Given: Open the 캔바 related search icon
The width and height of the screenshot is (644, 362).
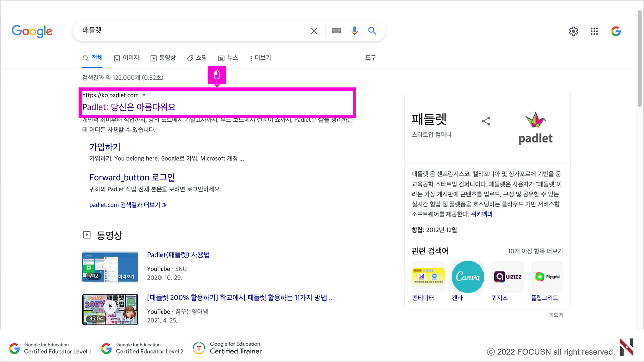Looking at the screenshot, I should click(x=467, y=276).
